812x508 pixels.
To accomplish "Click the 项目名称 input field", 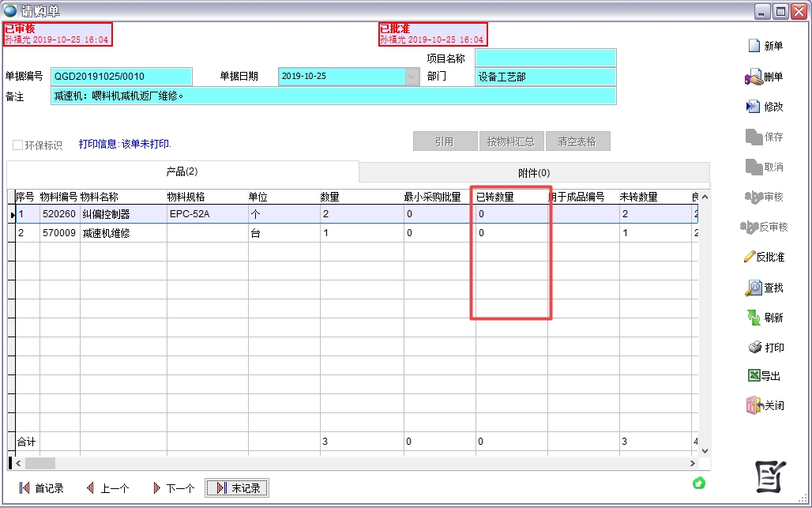I will tap(545, 58).
